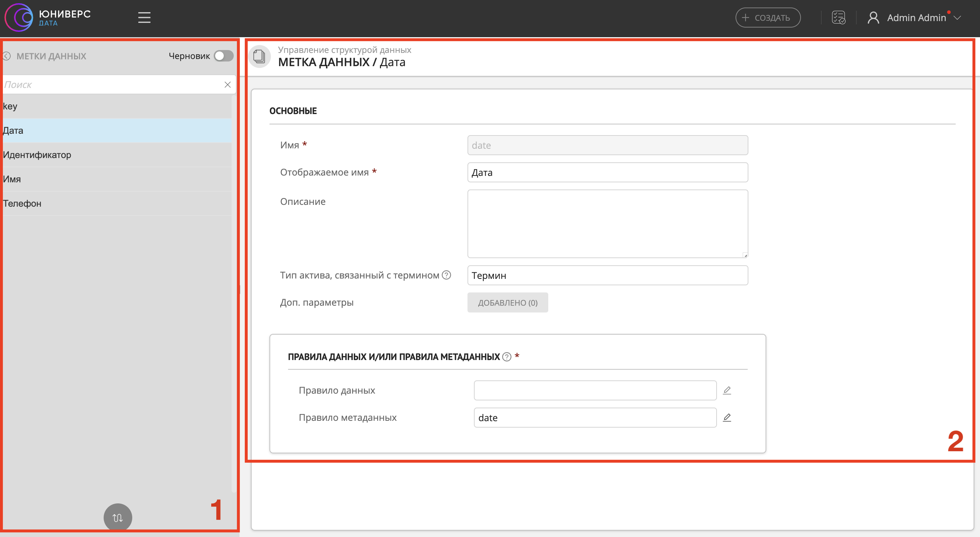
Task: Click the back arrow beside МЕТКИ ДАННЫХ
Action: click(7, 56)
